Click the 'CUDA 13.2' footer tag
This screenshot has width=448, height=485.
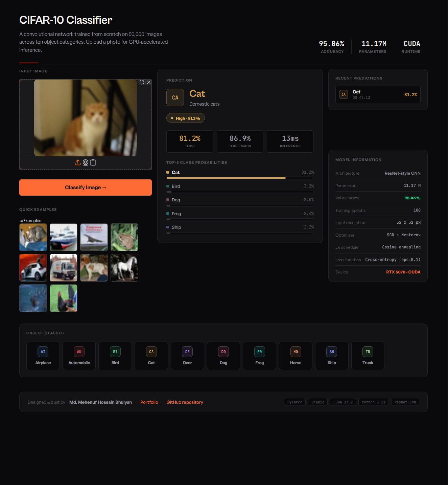click(x=343, y=402)
